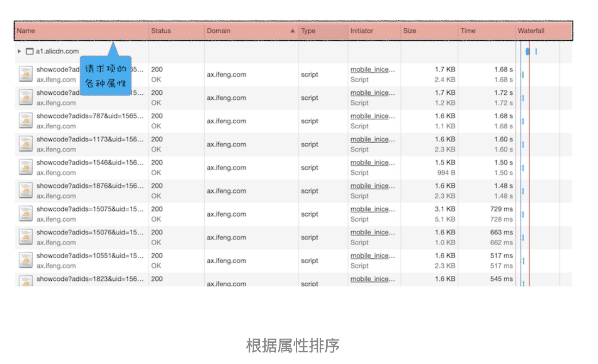598x364 pixels.
Task: Toggle the Domain sort direction arrow
Action: [x=292, y=31]
